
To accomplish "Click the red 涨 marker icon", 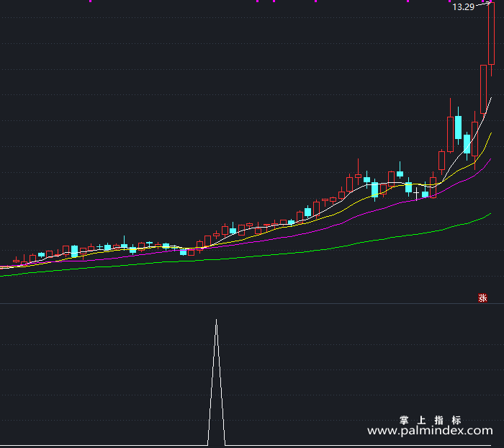I will tap(482, 298).
